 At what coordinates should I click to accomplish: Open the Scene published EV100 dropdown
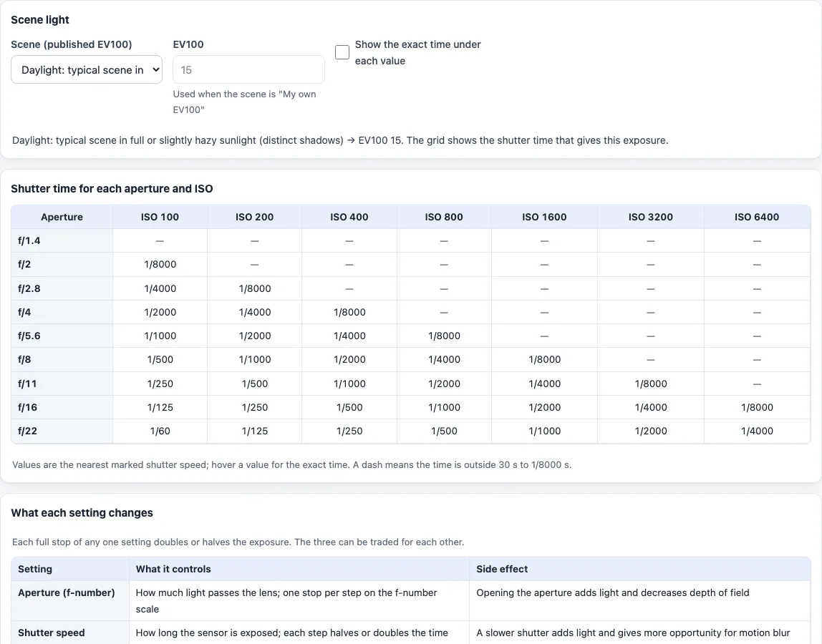(x=87, y=69)
